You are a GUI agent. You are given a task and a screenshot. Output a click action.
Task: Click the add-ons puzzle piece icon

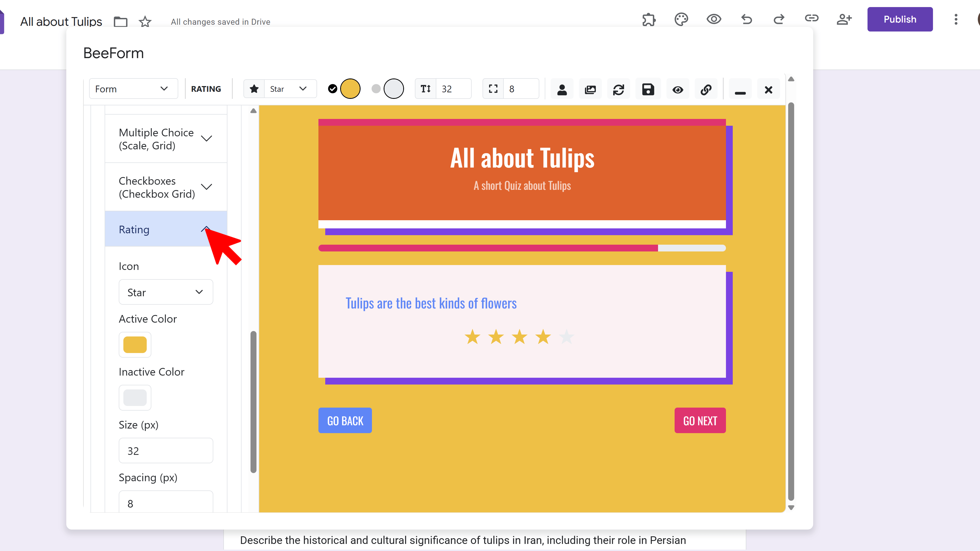click(x=649, y=19)
